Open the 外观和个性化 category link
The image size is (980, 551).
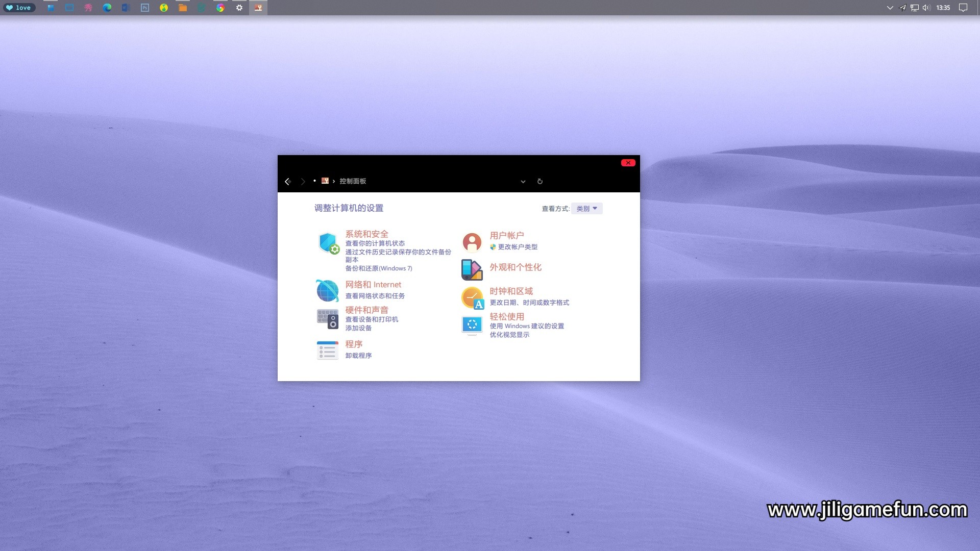pyautogui.click(x=516, y=267)
